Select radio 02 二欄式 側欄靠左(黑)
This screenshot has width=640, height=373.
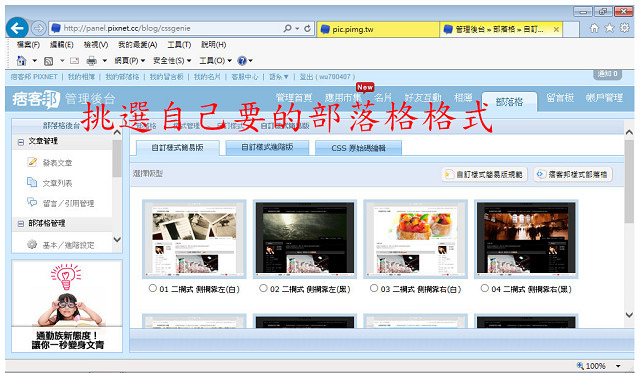pos(263,288)
